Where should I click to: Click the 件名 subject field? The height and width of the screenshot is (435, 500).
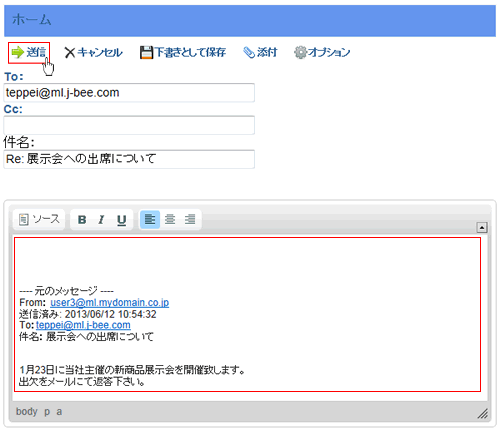(x=129, y=159)
